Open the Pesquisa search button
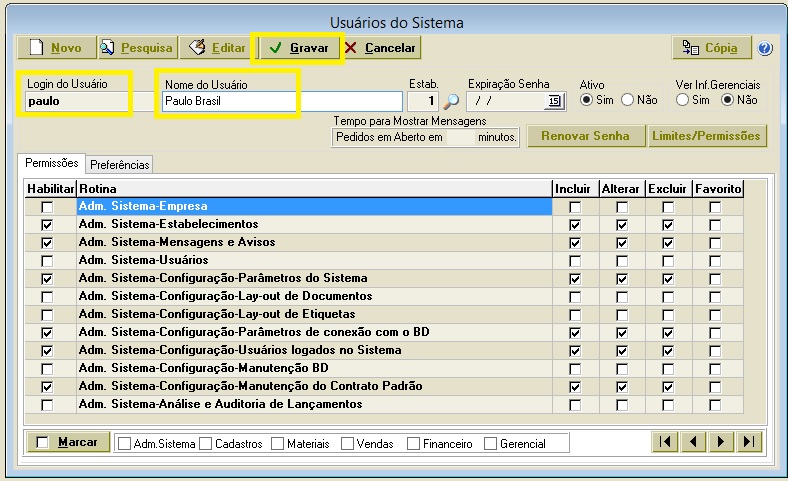The image size is (788, 481). pos(138,48)
